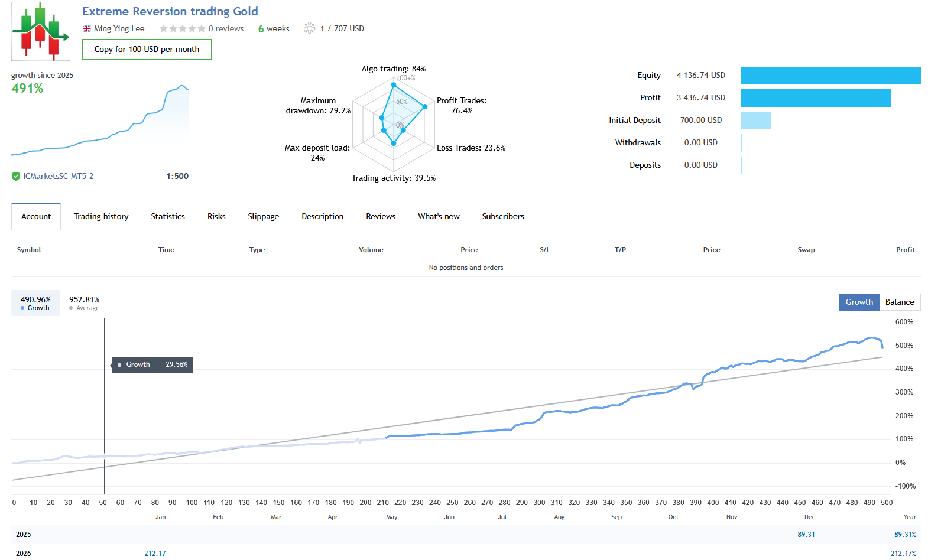Open the Statistics tab
Screen dimensions: 928x560
coord(168,216)
